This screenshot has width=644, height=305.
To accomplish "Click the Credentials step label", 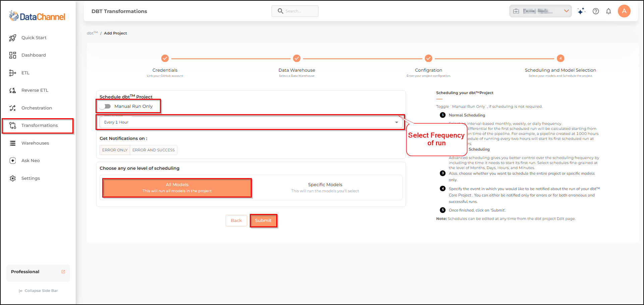I will click(165, 70).
